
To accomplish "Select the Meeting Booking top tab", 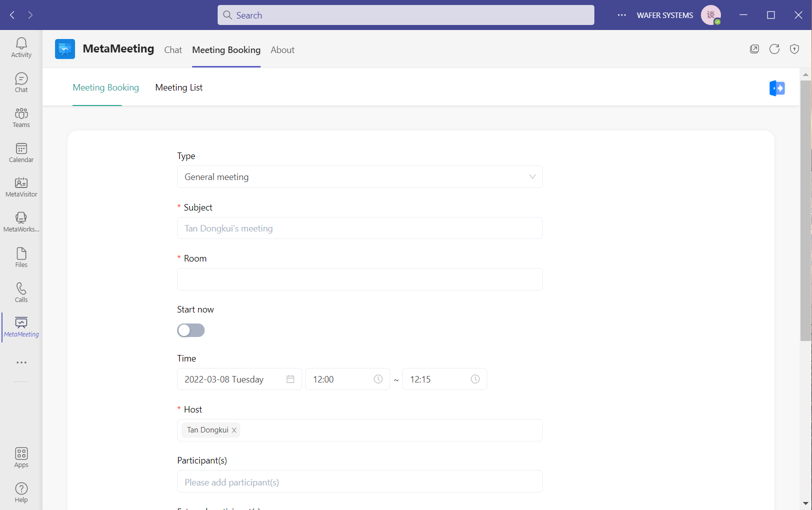I will pos(226,50).
